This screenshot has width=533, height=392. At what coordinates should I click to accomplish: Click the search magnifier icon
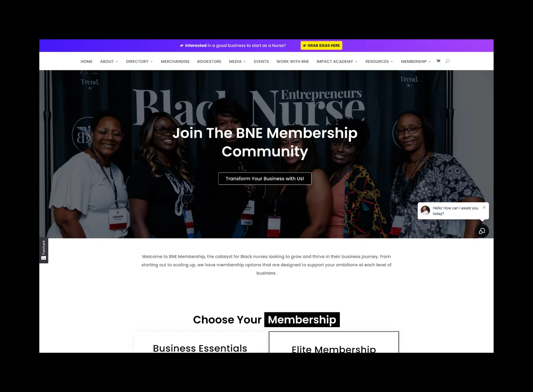tap(447, 61)
